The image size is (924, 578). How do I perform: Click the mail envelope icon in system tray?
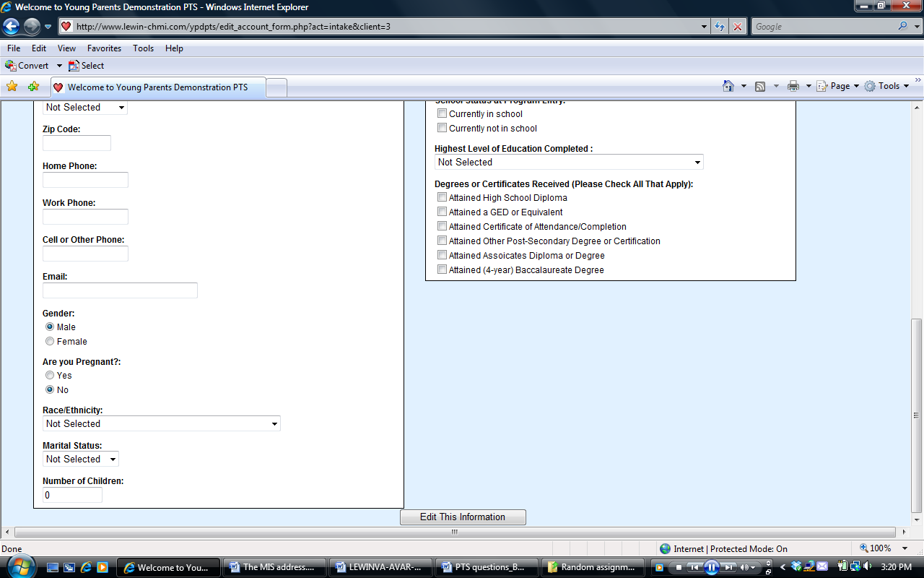pos(822,567)
